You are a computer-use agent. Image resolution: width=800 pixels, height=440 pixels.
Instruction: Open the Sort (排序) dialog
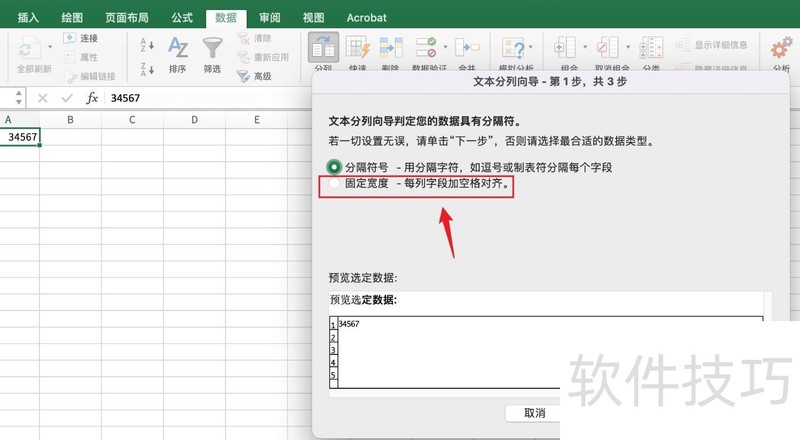pyautogui.click(x=178, y=55)
